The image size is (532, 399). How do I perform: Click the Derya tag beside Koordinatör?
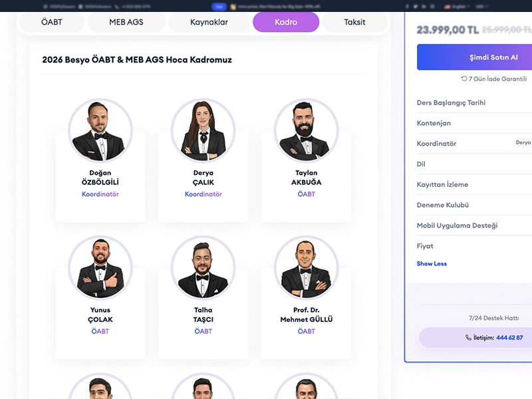(x=523, y=142)
